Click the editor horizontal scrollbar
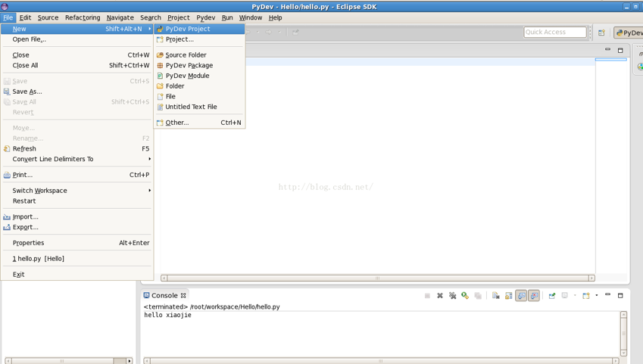 coord(378,278)
